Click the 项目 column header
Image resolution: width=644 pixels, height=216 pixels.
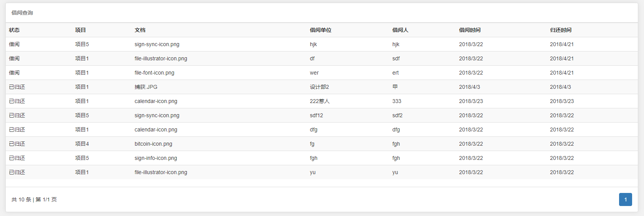[x=81, y=30]
